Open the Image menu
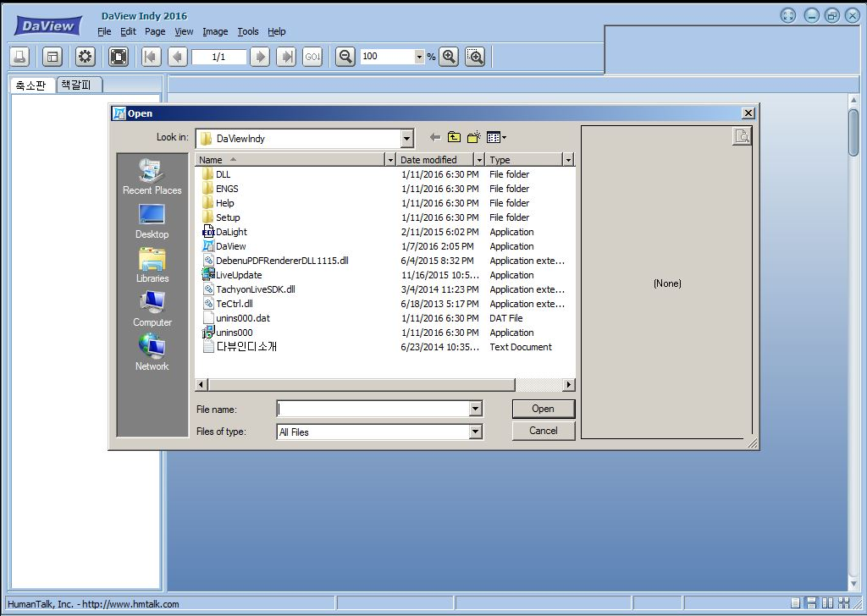867x616 pixels. pyautogui.click(x=215, y=31)
